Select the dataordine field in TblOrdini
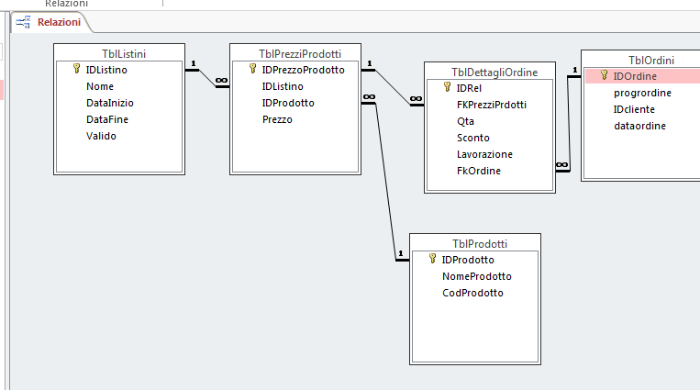Viewport: 700px width, 390px height. pos(640,126)
